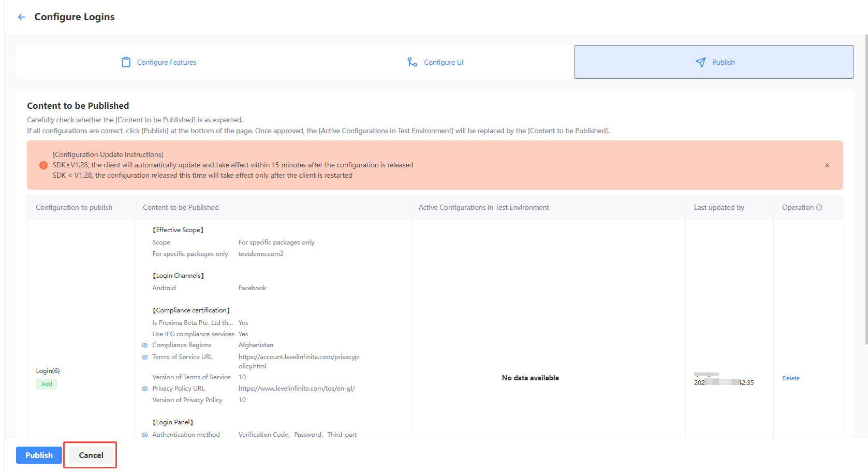Click the eye icon beside Compliance Regions

(x=145, y=346)
